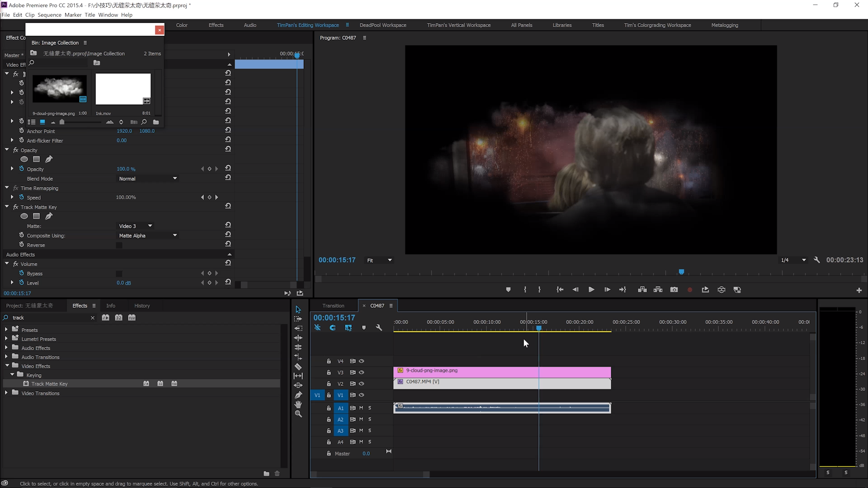Go to In point button

click(560, 290)
